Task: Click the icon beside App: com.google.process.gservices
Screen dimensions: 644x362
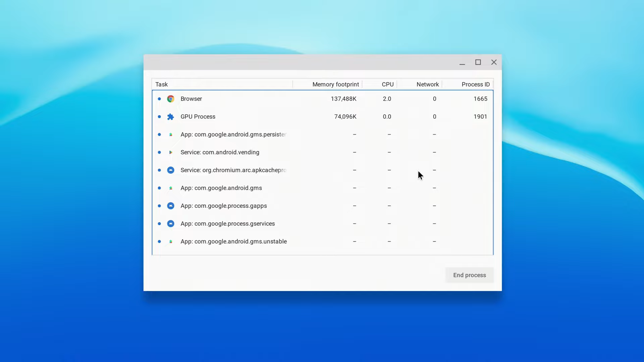Action: 171,224
